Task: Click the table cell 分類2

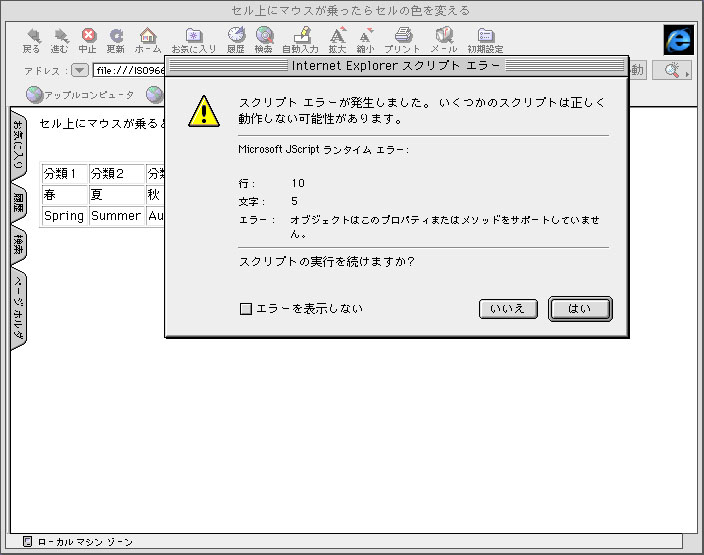Action: (117, 173)
